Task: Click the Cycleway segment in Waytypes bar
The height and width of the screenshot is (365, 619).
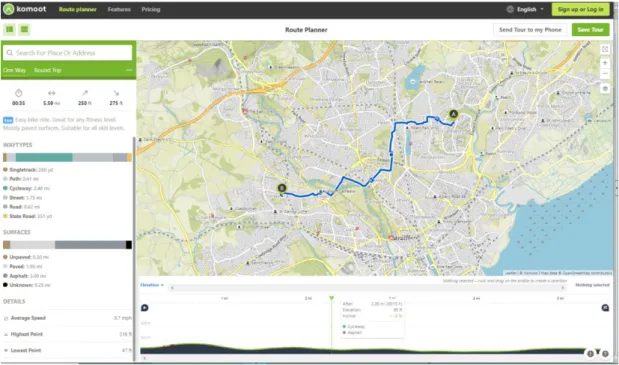Action: tap(44, 157)
